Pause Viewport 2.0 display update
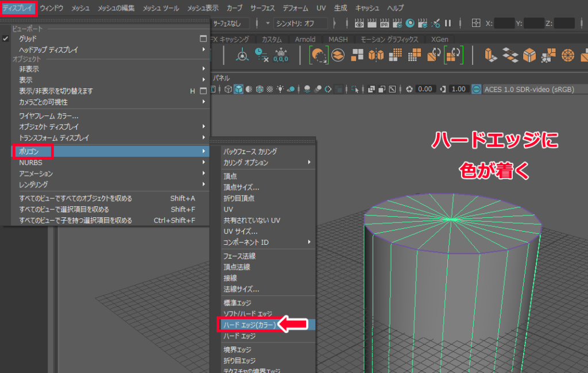The width and height of the screenshot is (588, 373). pos(448,23)
